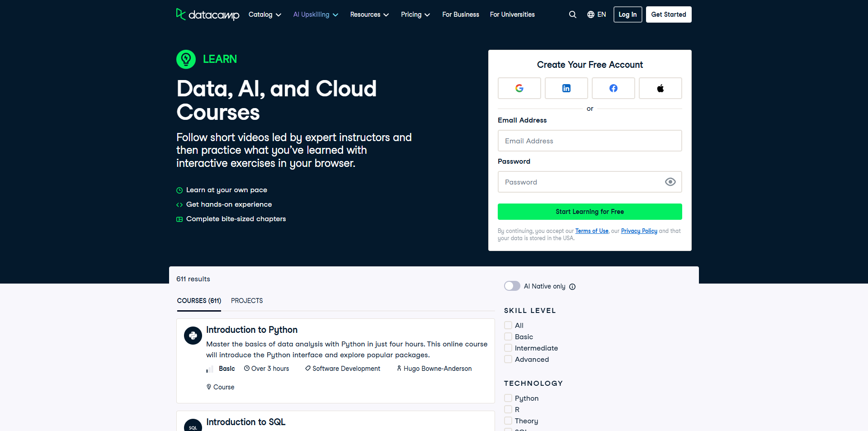Click the Introduction to Python course thumbnail
The height and width of the screenshot is (431, 868).
(193, 336)
